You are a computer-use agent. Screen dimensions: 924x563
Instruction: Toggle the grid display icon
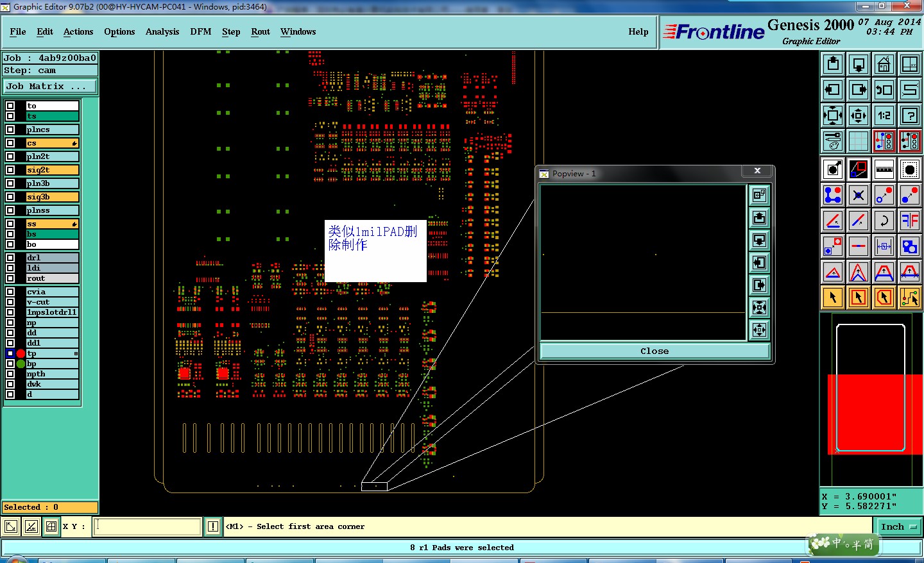pos(859,141)
